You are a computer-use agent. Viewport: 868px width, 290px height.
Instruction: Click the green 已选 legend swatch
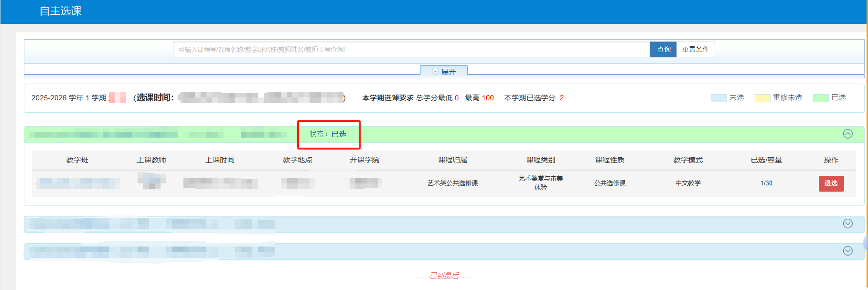pyautogui.click(x=820, y=98)
